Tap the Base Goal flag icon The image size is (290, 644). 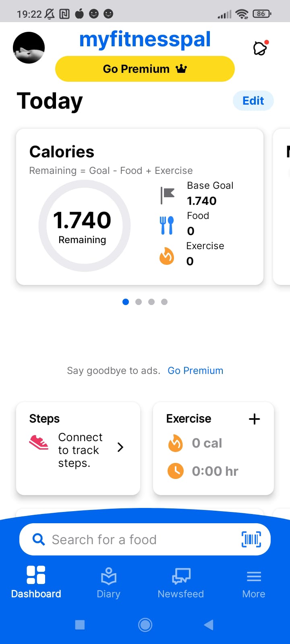point(167,195)
